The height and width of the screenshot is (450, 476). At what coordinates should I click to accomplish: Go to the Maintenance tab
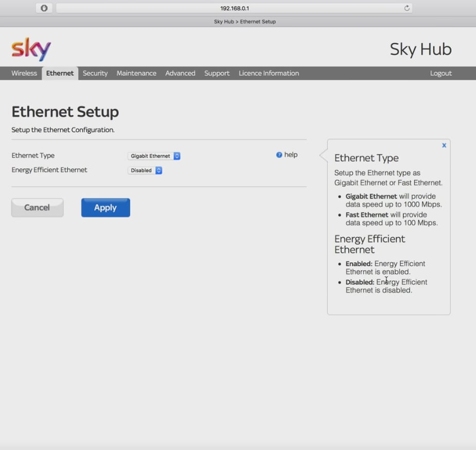(136, 73)
